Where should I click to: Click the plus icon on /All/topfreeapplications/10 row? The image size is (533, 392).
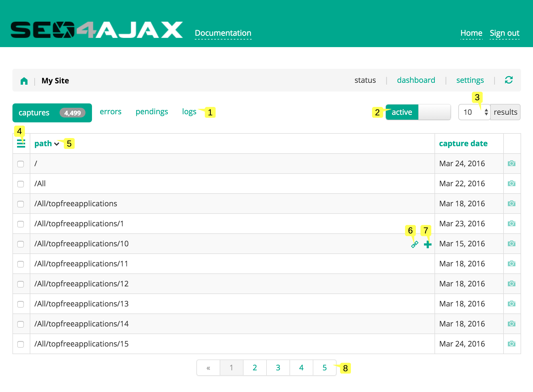point(428,244)
